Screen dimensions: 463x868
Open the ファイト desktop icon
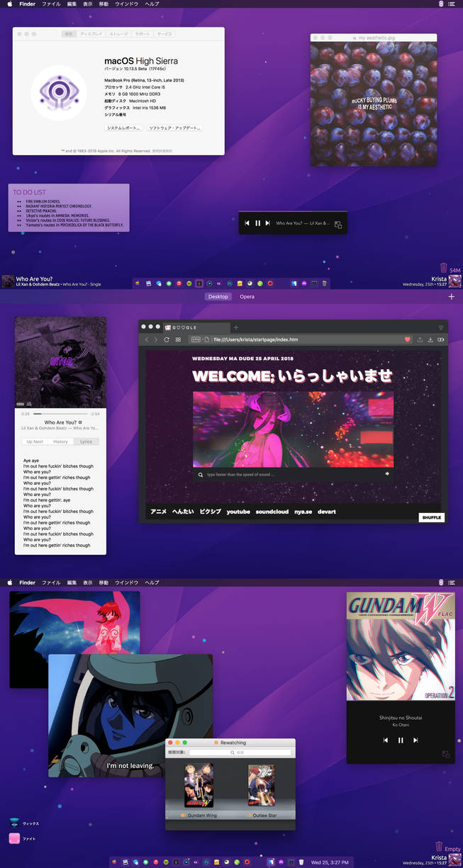(15, 839)
